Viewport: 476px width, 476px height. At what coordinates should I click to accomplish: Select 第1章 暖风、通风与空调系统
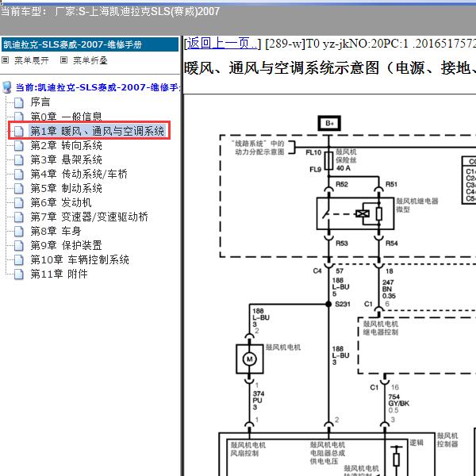[97, 131]
